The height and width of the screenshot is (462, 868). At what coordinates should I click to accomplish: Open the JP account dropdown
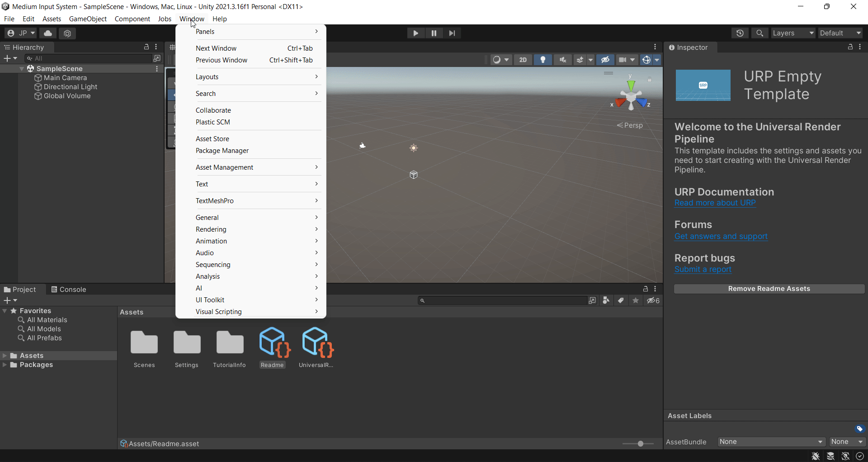pos(21,33)
